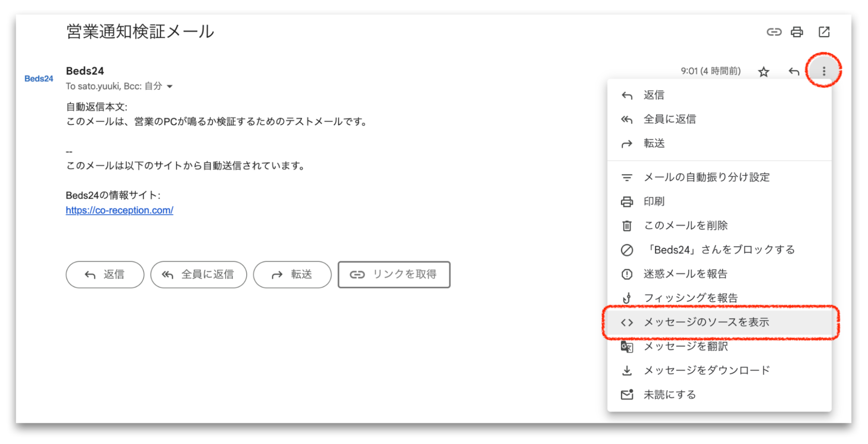Choose 印刷 from the menu
868x444 pixels.
653,201
